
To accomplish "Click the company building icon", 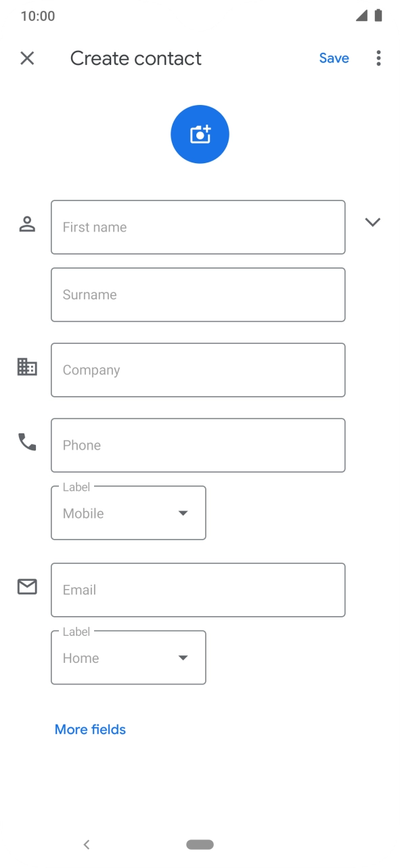I will (27, 366).
